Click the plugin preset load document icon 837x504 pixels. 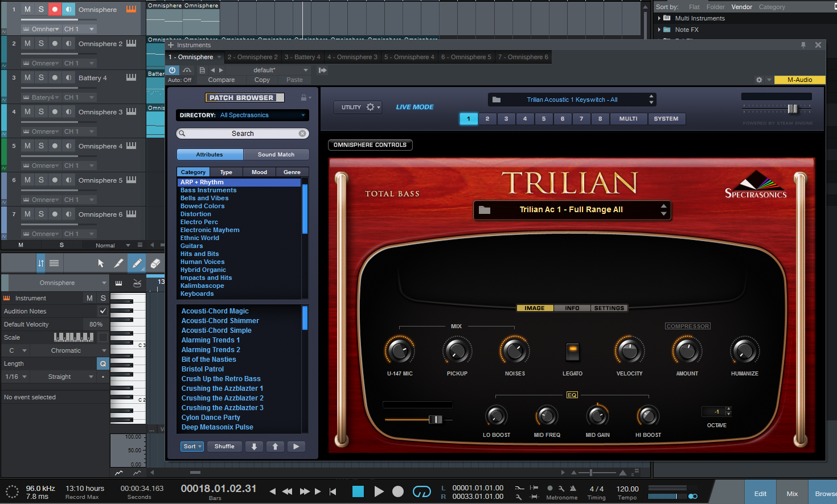[x=202, y=70]
